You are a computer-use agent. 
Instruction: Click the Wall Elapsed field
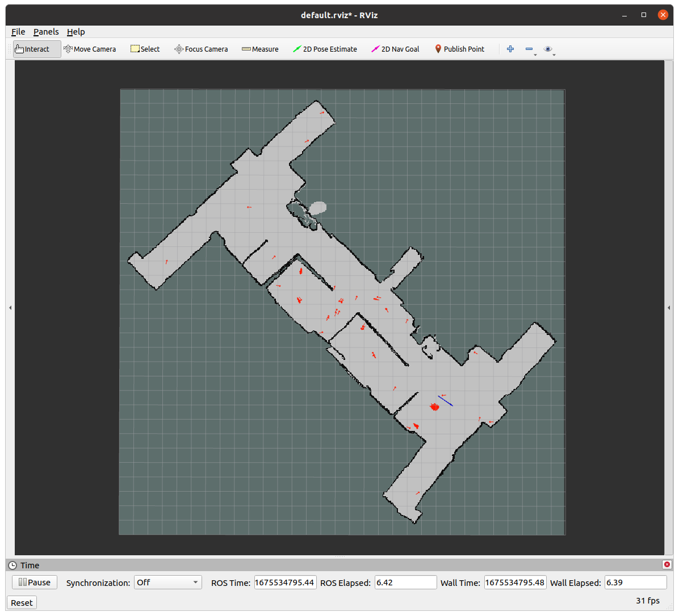coord(635,582)
